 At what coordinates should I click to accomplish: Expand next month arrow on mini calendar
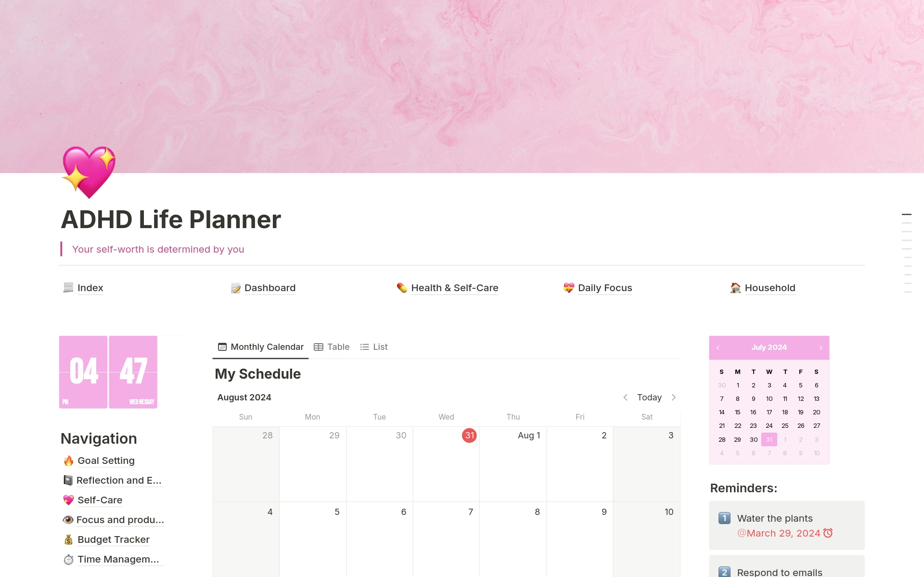click(821, 347)
